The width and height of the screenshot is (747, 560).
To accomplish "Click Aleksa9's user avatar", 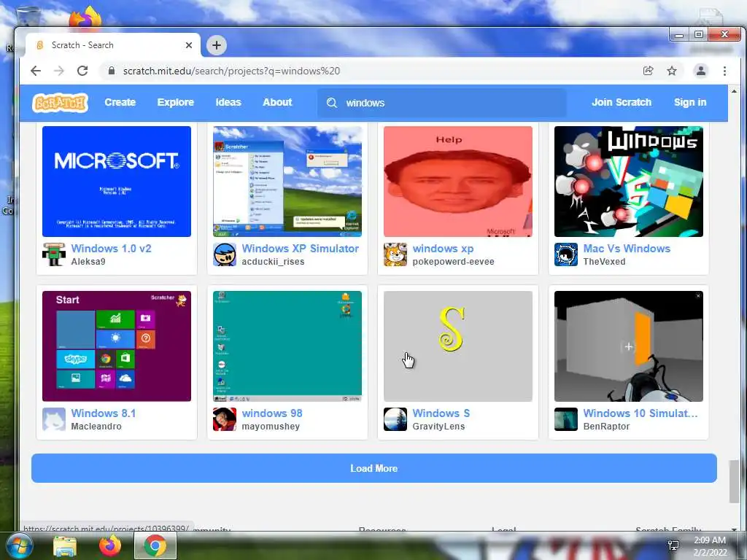I will click(x=54, y=254).
